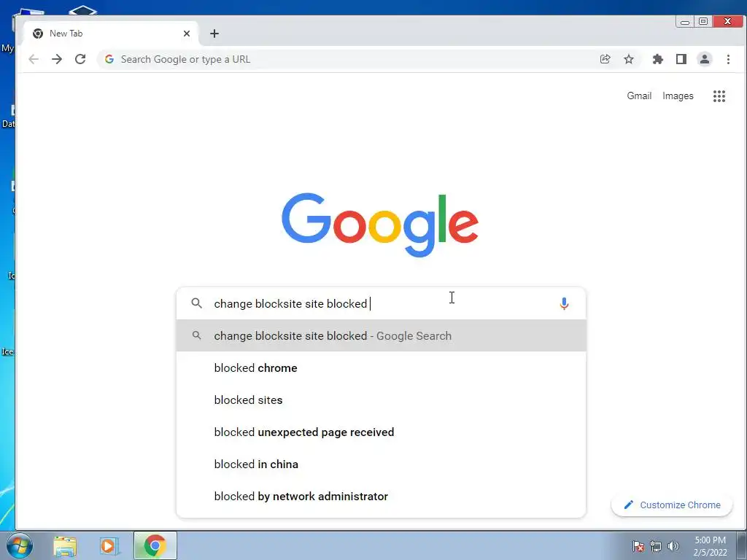The image size is (747, 560).
Task: Select the New Tab tab
Action: (x=110, y=34)
